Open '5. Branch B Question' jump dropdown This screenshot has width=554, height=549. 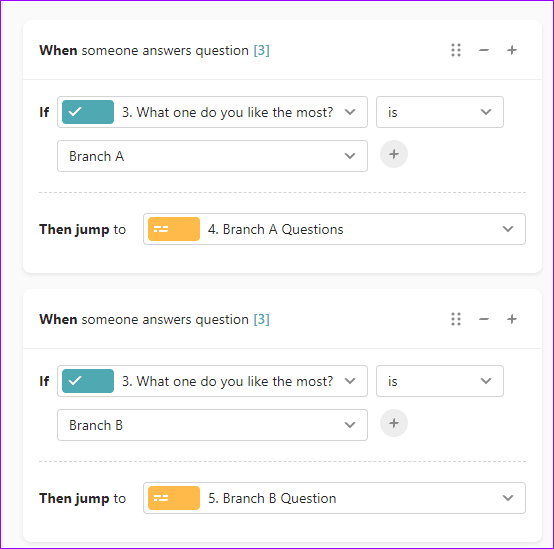334,498
